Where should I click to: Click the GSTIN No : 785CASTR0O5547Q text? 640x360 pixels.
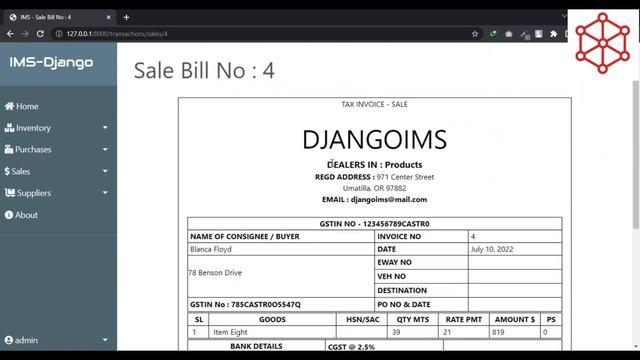245,304
